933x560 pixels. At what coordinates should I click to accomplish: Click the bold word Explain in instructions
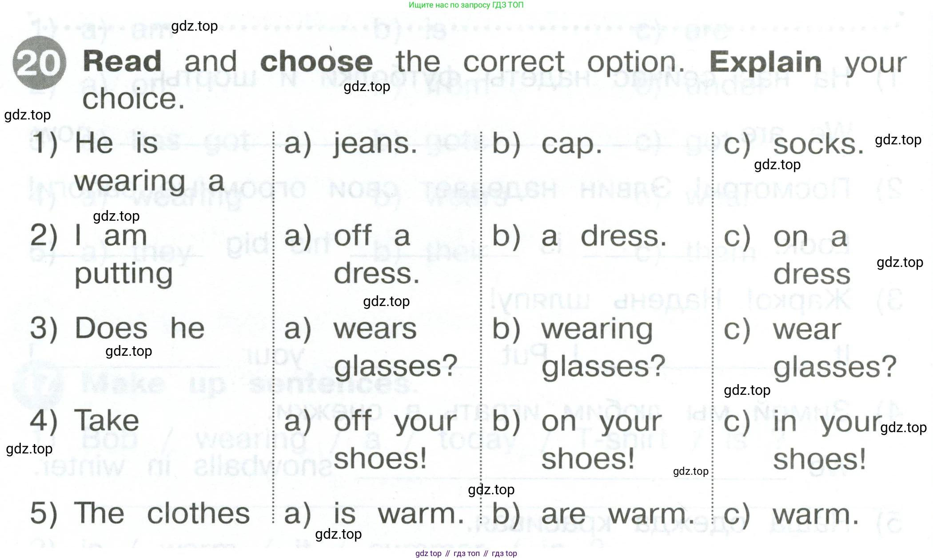pos(765,62)
